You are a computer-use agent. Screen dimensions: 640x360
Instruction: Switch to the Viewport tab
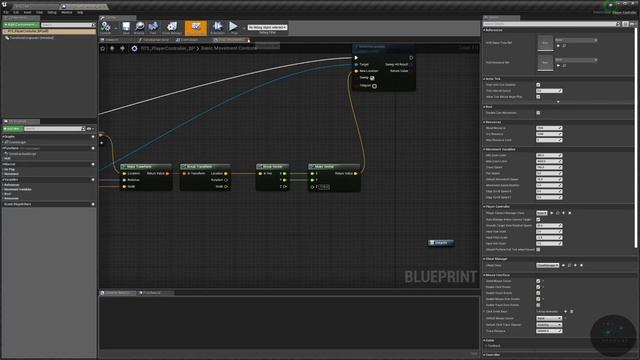point(110,40)
